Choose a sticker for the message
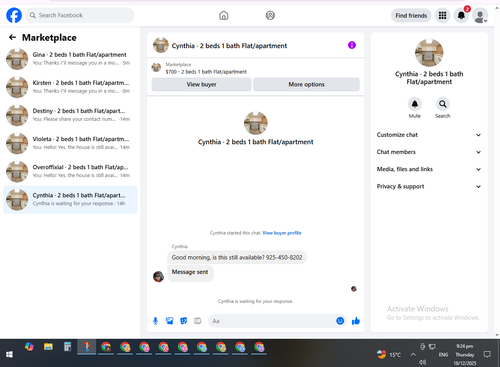500x367 pixels. point(184,321)
